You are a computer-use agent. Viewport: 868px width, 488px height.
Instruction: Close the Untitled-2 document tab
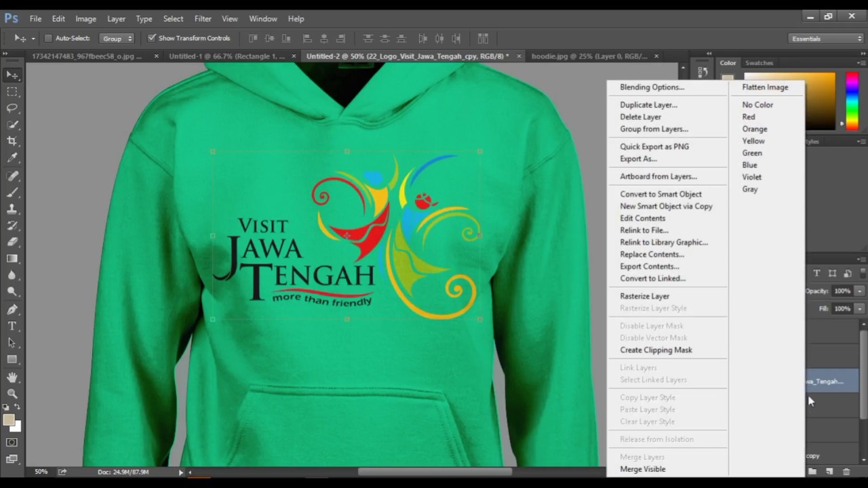[x=519, y=56]
